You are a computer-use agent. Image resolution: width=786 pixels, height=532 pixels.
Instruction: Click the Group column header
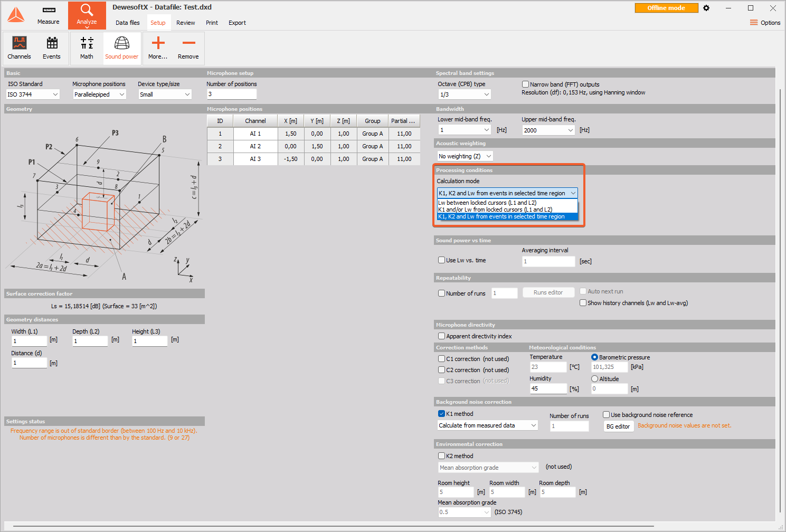[373, 121]
